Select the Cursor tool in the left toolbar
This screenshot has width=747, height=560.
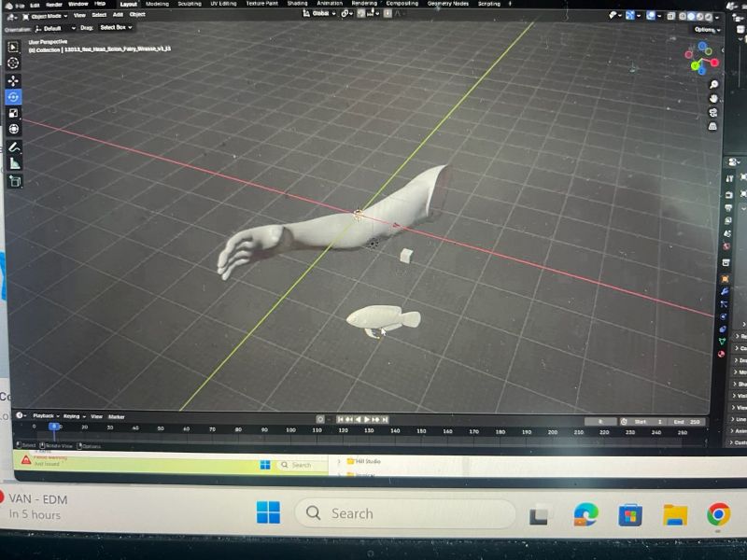[13, 63]
